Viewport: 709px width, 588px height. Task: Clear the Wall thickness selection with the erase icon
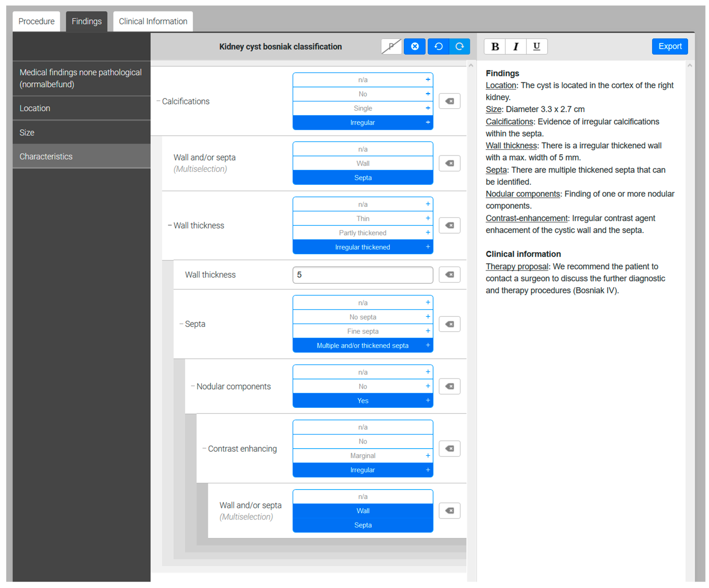point(449,225)
